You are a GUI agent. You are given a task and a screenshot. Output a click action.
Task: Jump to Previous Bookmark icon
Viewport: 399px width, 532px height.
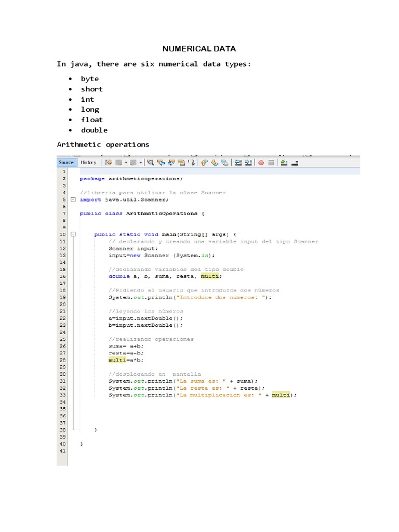(204, 163)
